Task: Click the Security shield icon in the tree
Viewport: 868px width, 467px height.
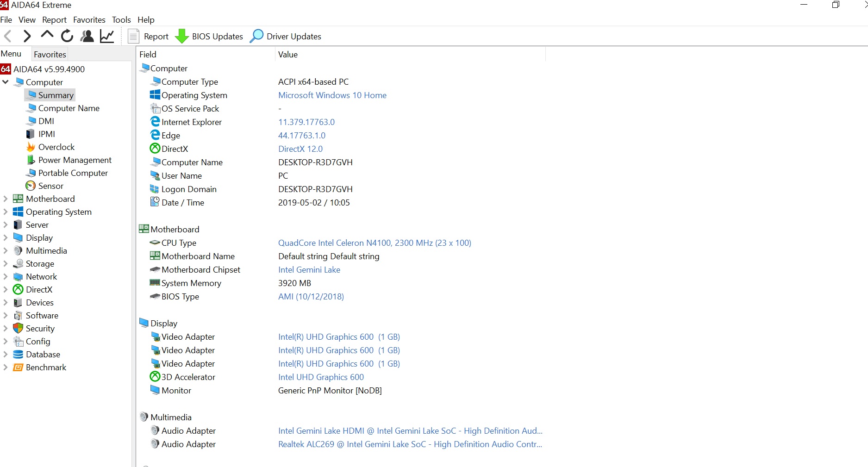Action: click(x=18, y=328)
